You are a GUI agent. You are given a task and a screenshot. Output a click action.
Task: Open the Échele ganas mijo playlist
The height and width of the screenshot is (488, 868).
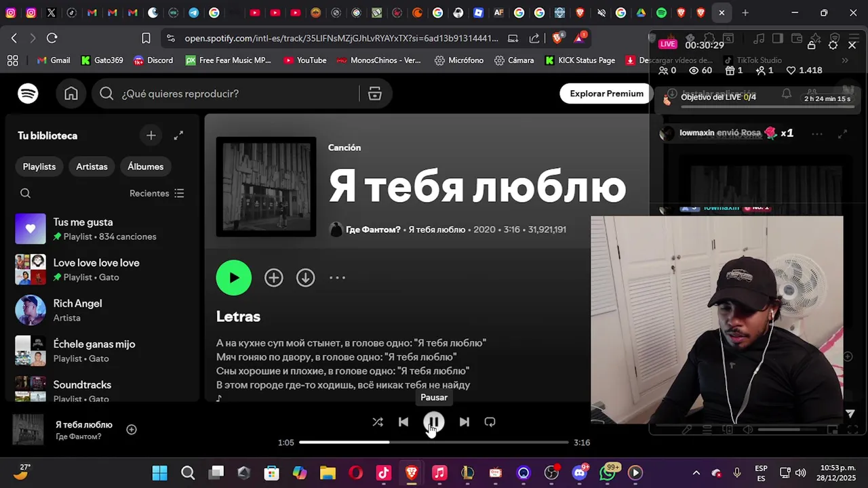point(102,351)
